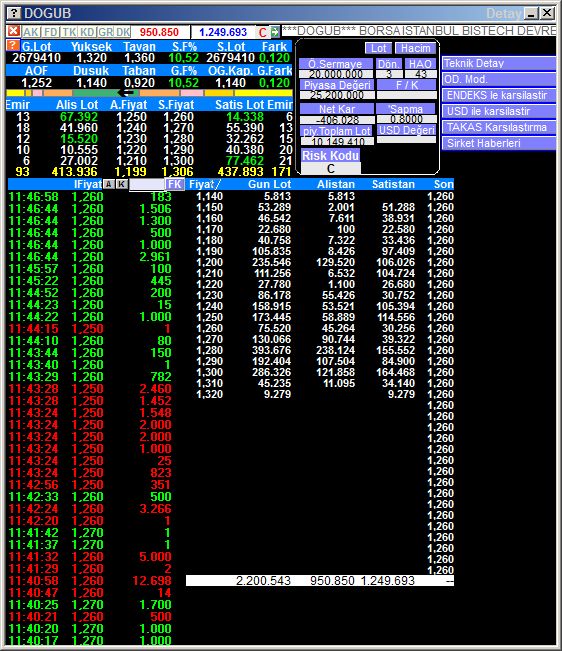Open Teknik Detay
The image size is (562, 651).
coord(498,63)
